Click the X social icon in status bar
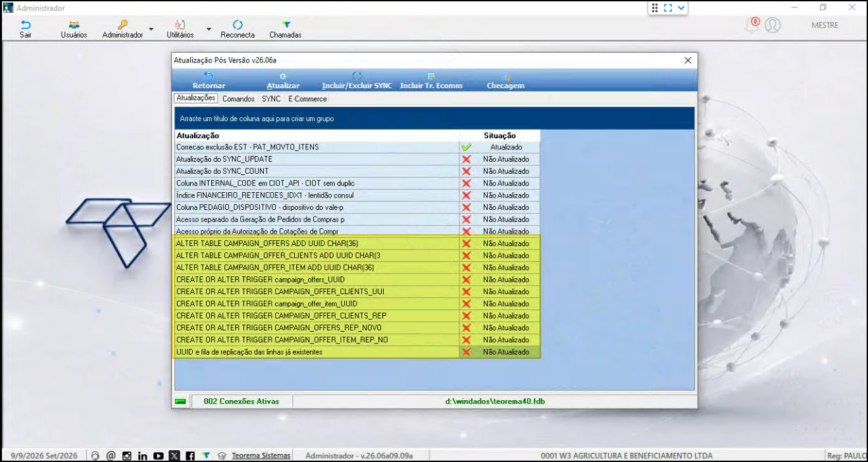 [x=174, y=455]
